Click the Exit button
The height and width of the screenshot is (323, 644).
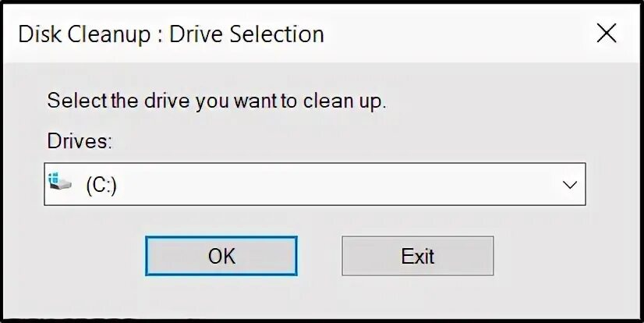coord(417,256)
